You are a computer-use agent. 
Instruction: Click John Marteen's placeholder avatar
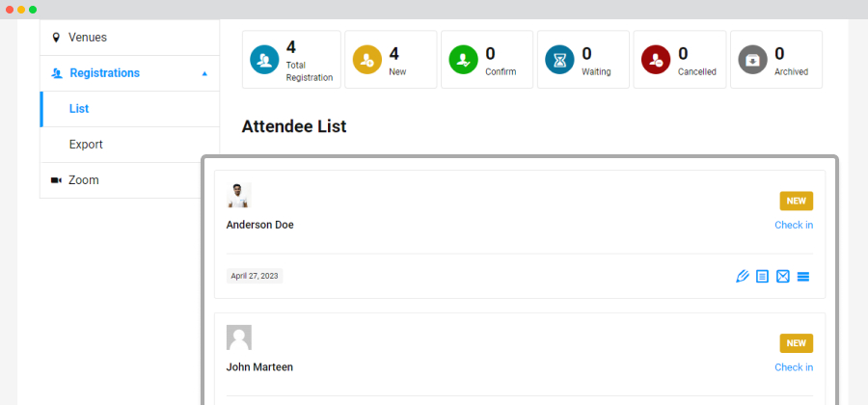(239, 337)
